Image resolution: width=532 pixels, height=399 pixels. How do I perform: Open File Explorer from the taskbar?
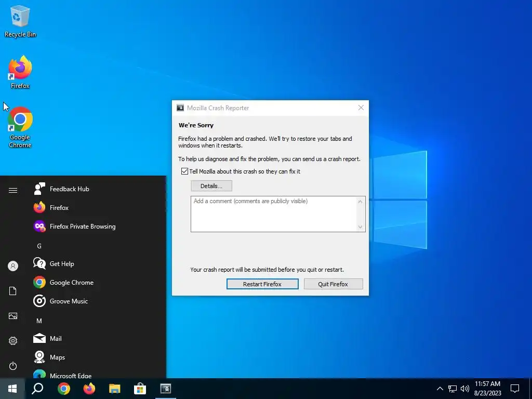coord(115,389)
